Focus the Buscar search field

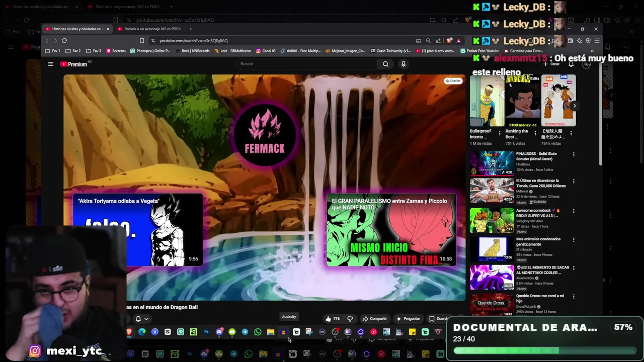click(307, 64)
